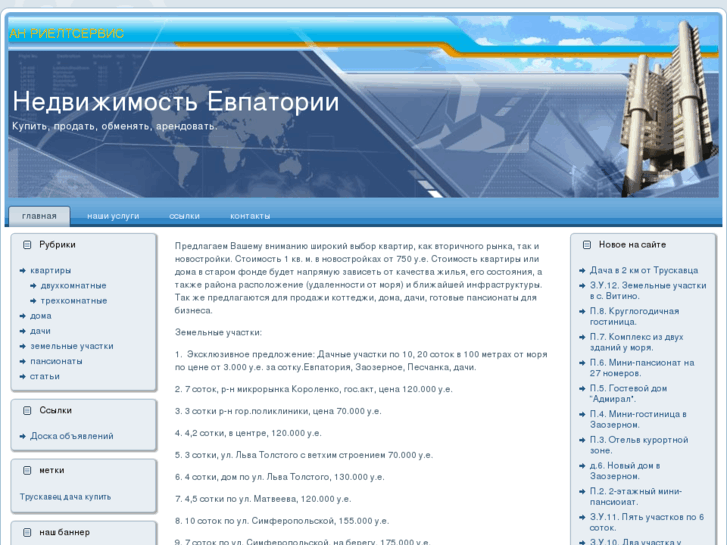Screen dimensions: 727x545
Task: Click the arrow icon beside земельные участки
Action: click(22, 346)
